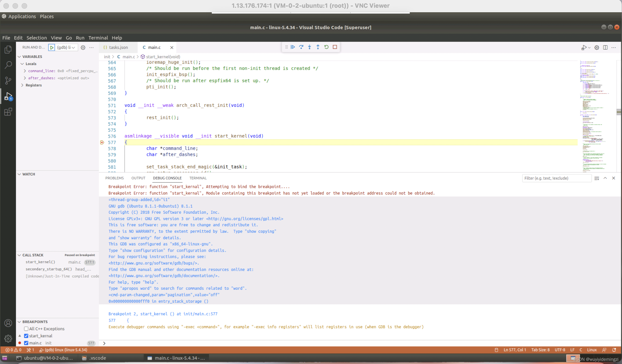622x364 pixels.
Task: Open launch.json via the gear icon
Action: coord(83,47)
